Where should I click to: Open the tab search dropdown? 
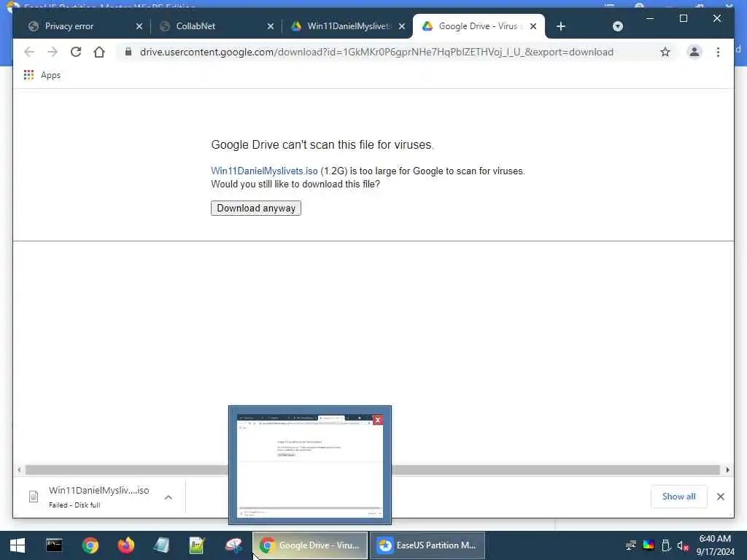(x=617, y=26)
